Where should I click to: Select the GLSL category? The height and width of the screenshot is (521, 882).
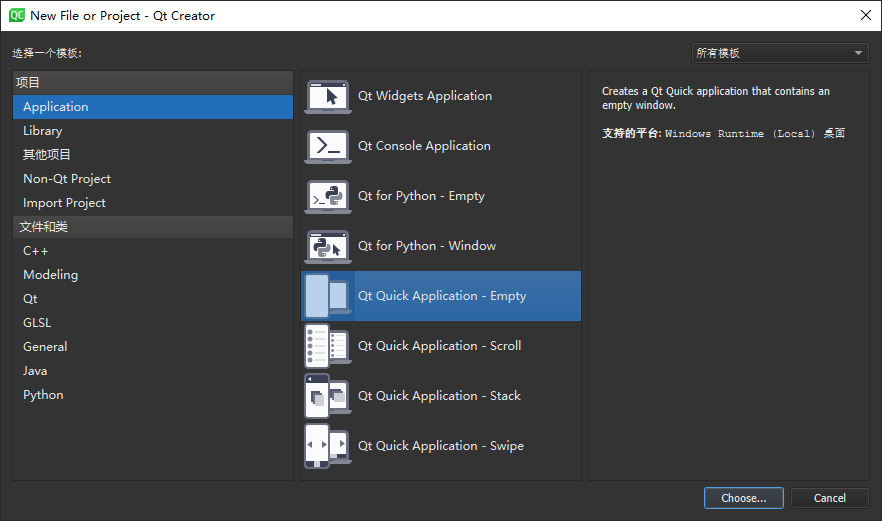[153, 323]
